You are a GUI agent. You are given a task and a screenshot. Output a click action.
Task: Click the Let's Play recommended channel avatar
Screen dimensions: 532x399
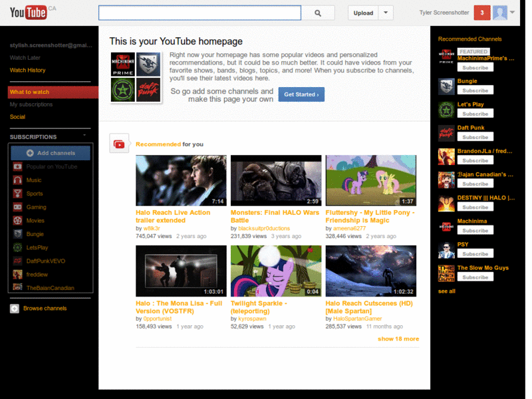[x=446, y=110]
